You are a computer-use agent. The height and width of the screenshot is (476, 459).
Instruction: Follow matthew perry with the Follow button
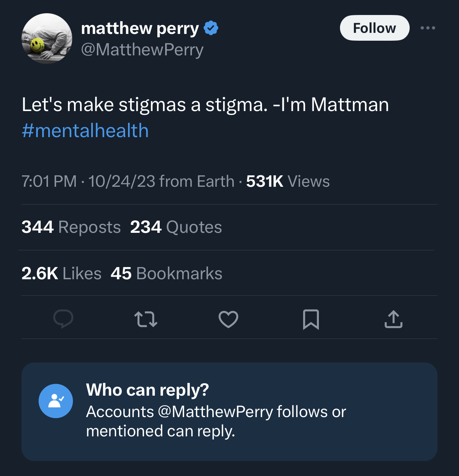pyautogui.click(x=375, y=28)
